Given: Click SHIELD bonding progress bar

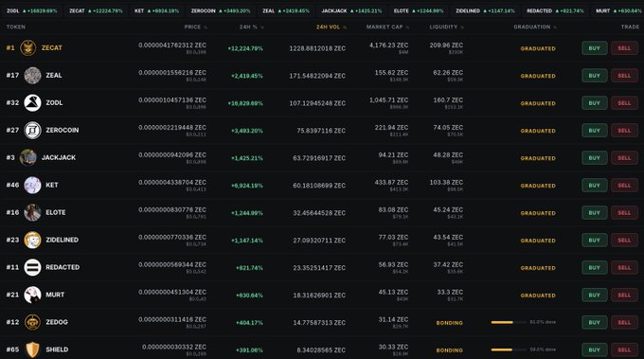Looking at the screenshot, I should coord(509,350).
